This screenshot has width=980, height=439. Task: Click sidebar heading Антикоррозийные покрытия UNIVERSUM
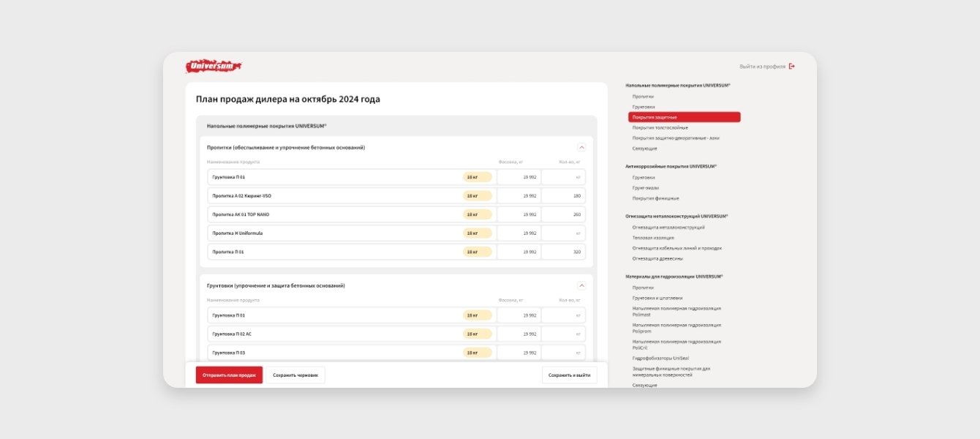671,166
